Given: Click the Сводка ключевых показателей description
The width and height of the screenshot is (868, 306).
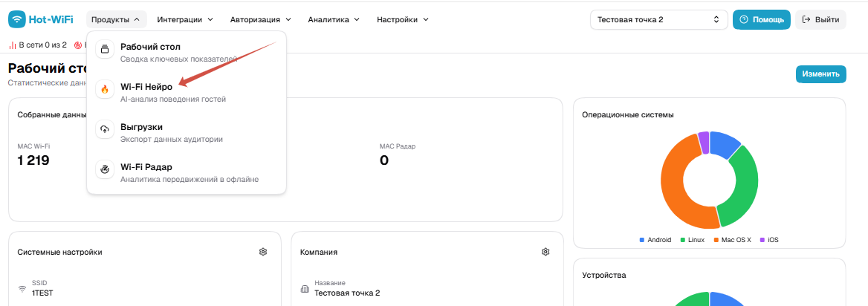Looking at the screenshot, I should pyautogui.click(x=179, y=59).
